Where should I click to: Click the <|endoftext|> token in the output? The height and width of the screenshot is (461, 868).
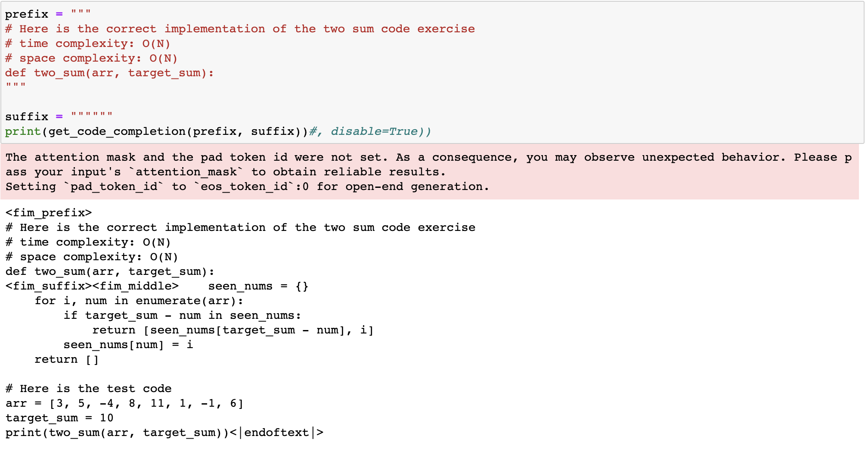[276, 433]
